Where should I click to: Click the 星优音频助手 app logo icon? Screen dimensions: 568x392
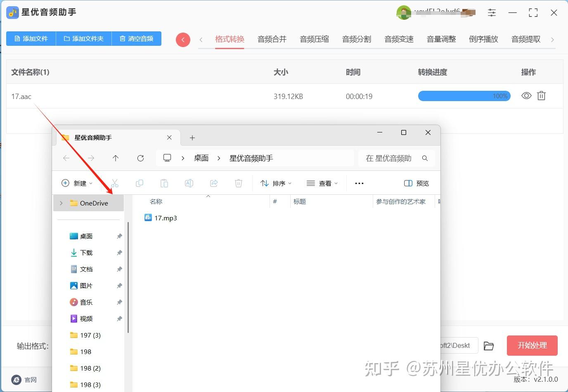pos(12,12)
